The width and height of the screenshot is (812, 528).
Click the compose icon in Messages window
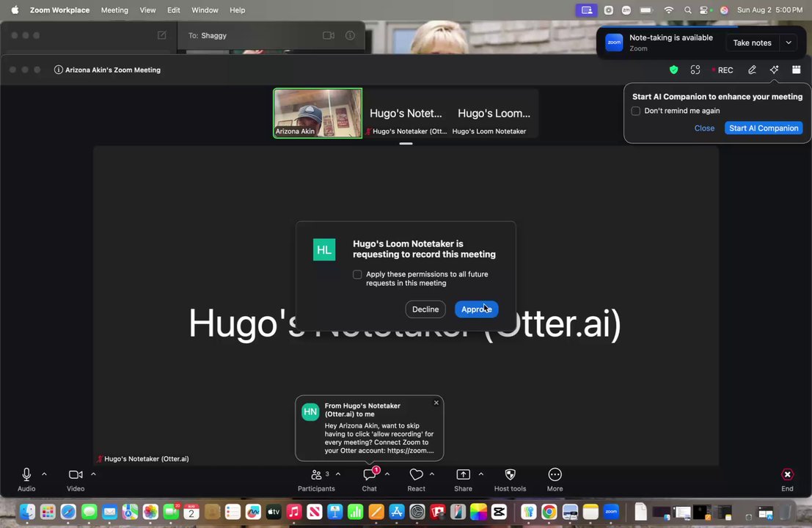(x=162, y=35)
